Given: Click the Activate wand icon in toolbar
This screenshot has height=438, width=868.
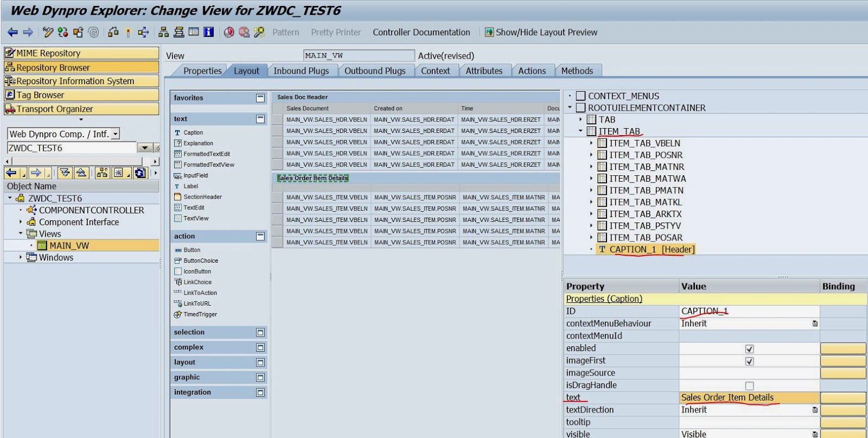Looking at the screenshot, I should 128,33.
